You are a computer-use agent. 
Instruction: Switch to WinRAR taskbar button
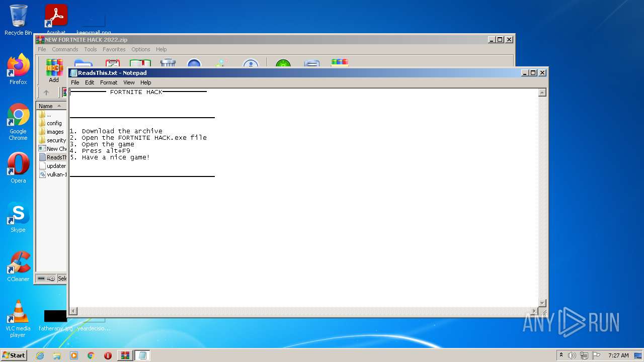click(x=125, y=355)
